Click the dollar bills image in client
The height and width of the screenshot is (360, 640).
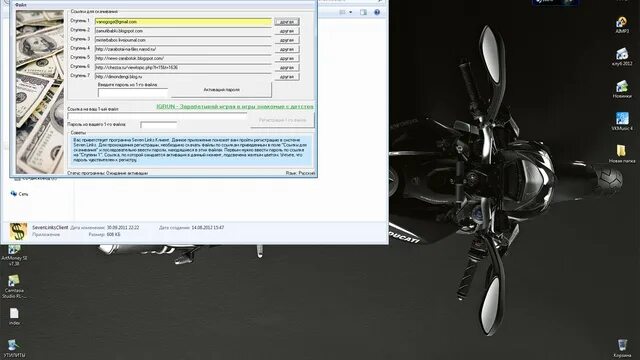coord(40,92)
